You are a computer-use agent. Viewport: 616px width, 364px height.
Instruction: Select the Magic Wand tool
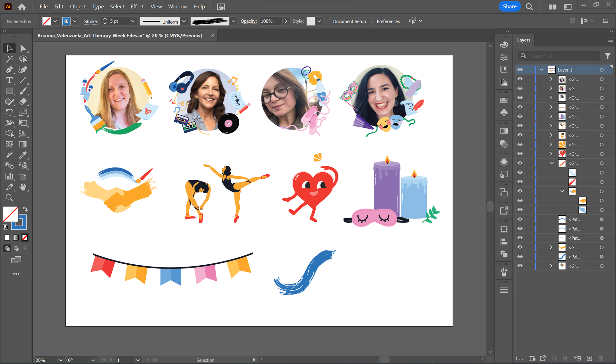click(9, 59)
